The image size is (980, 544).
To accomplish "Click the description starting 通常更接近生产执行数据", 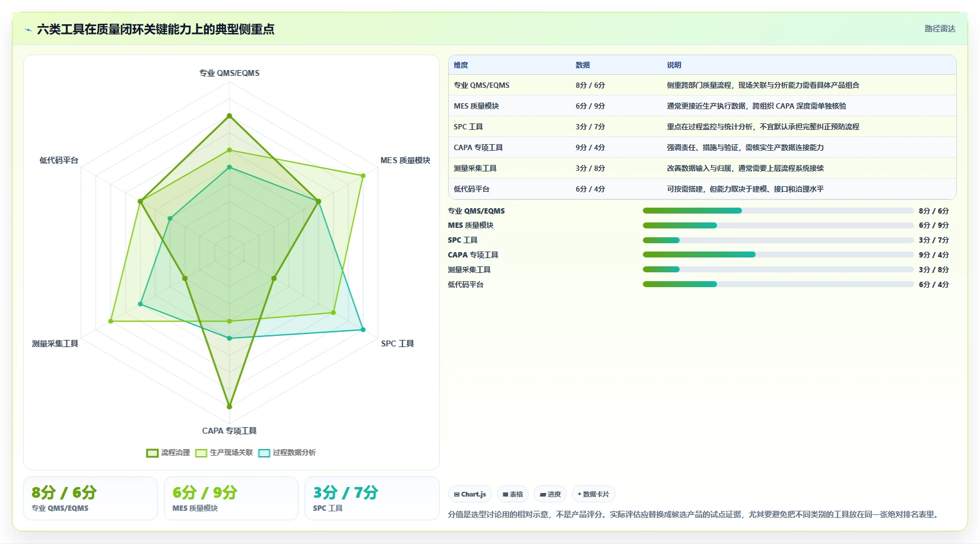I will [x=756, y=106].
